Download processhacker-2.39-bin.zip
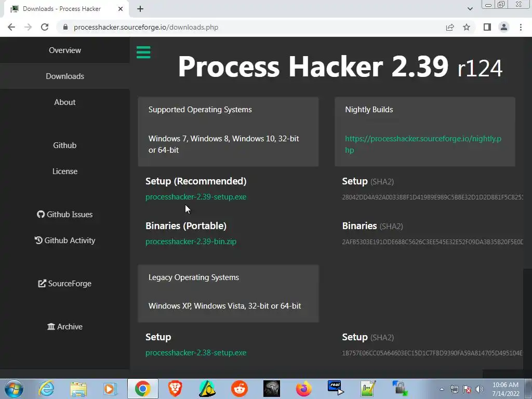532x399 pixels. [191, 242]
